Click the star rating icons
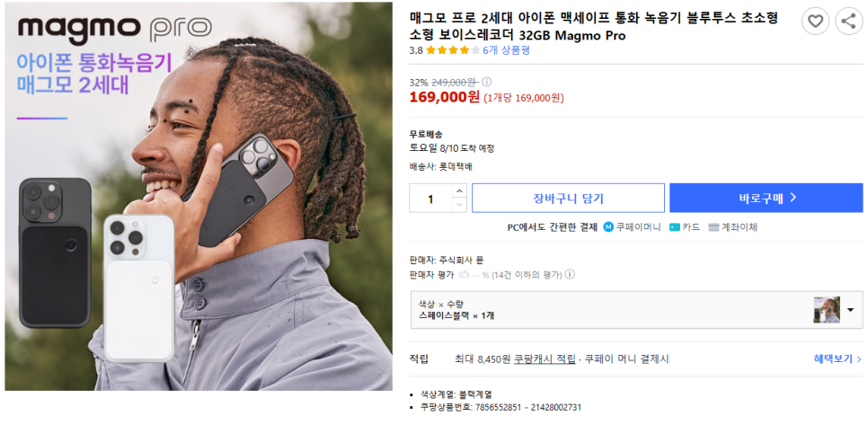Image resolution: width=868 pixels, height=425 pixels. [453, 50]
